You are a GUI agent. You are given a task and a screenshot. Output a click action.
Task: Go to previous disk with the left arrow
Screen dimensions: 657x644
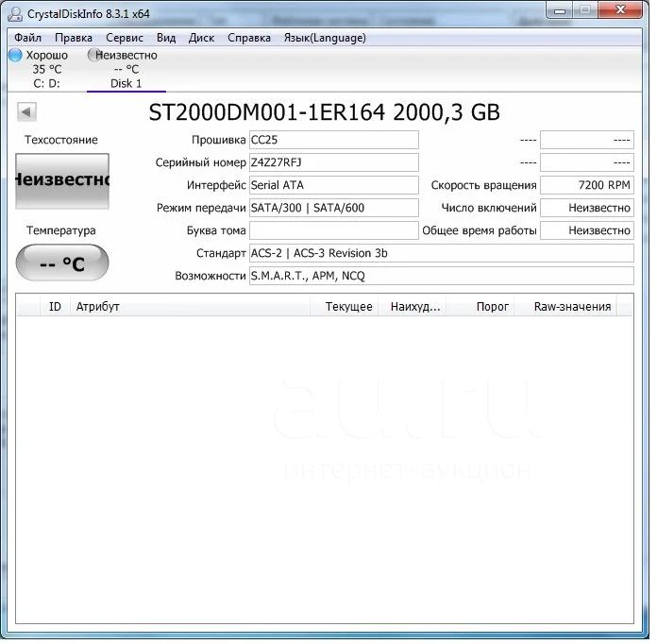click(26, 112)
